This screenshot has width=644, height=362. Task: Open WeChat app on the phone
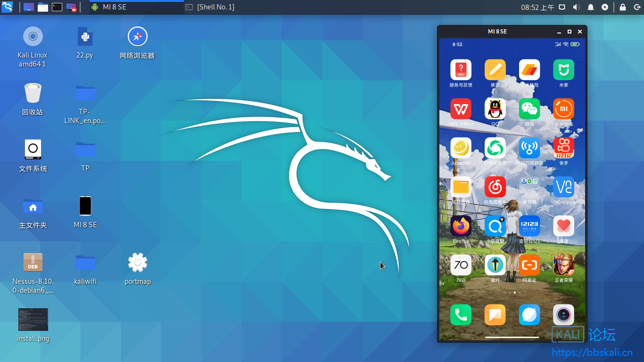pyautogui.click(x=529, y=109)
